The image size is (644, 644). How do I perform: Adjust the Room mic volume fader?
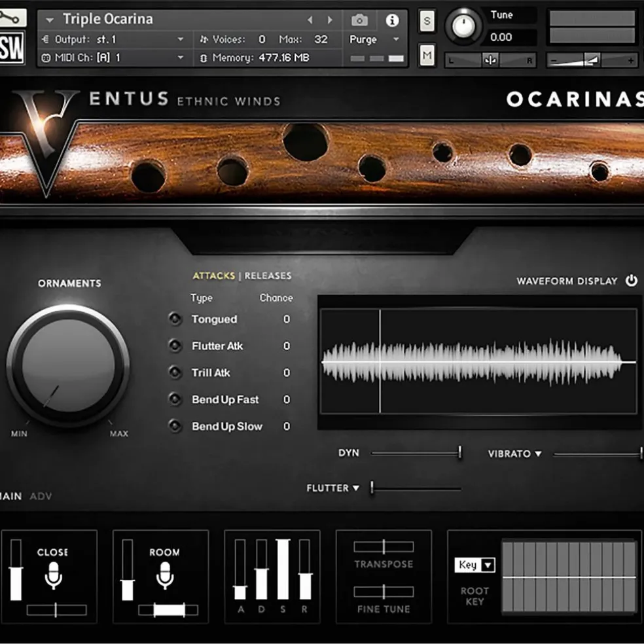pyautogui.click(x=128, y=570)
